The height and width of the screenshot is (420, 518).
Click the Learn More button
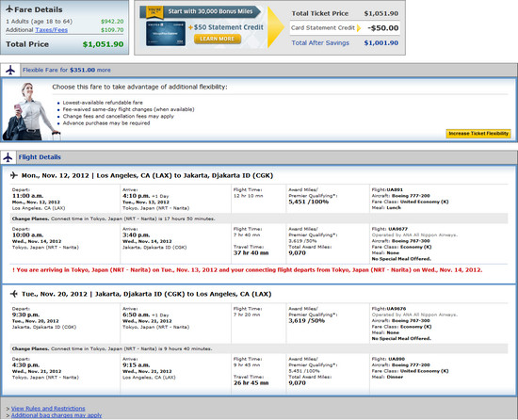tap(218, 39)
